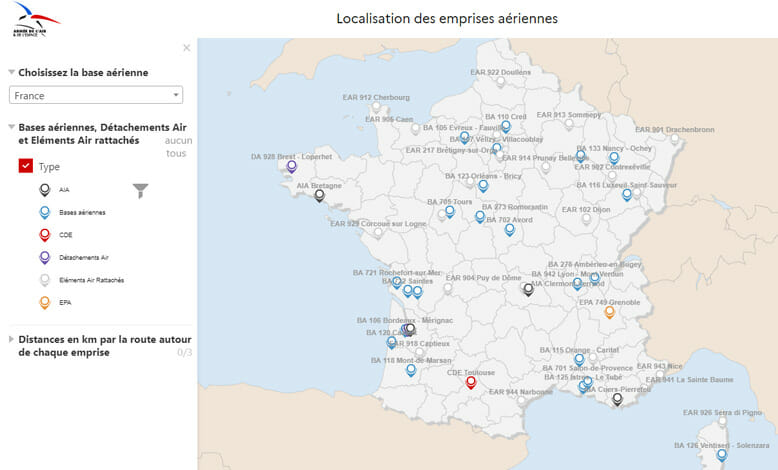
Task: Click the EAR 901 Drachenbronn white marker
Action: pos(675,139)
